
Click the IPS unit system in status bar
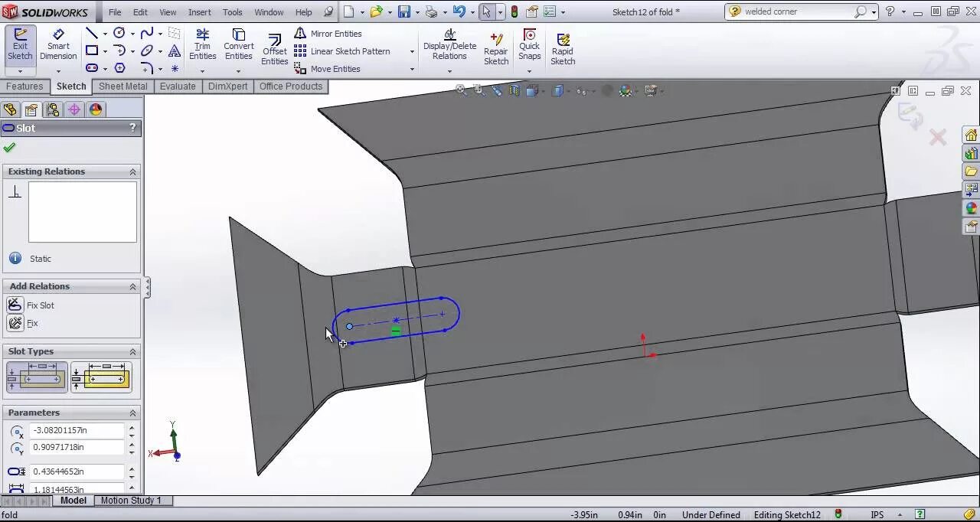(x=877, y=515)
